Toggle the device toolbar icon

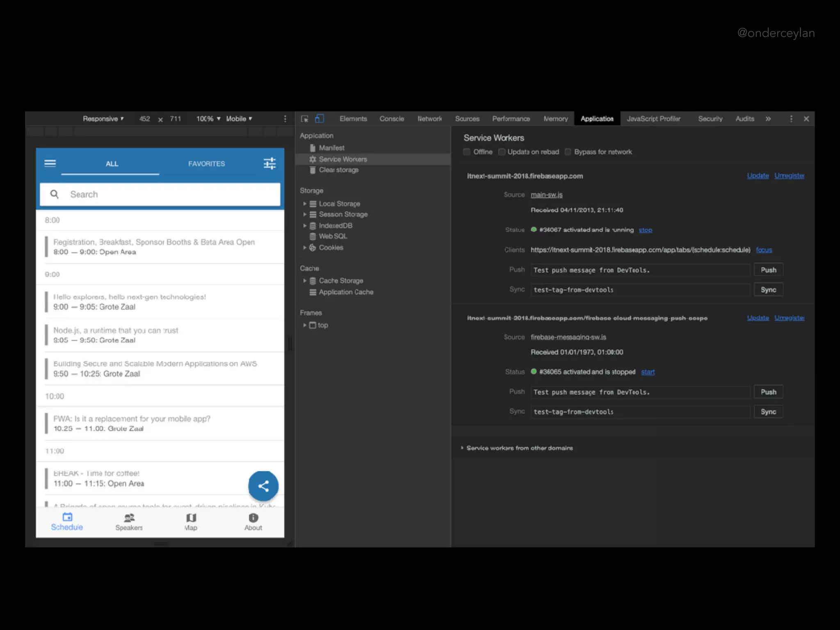pyautogui.click(x=320, y=119)
